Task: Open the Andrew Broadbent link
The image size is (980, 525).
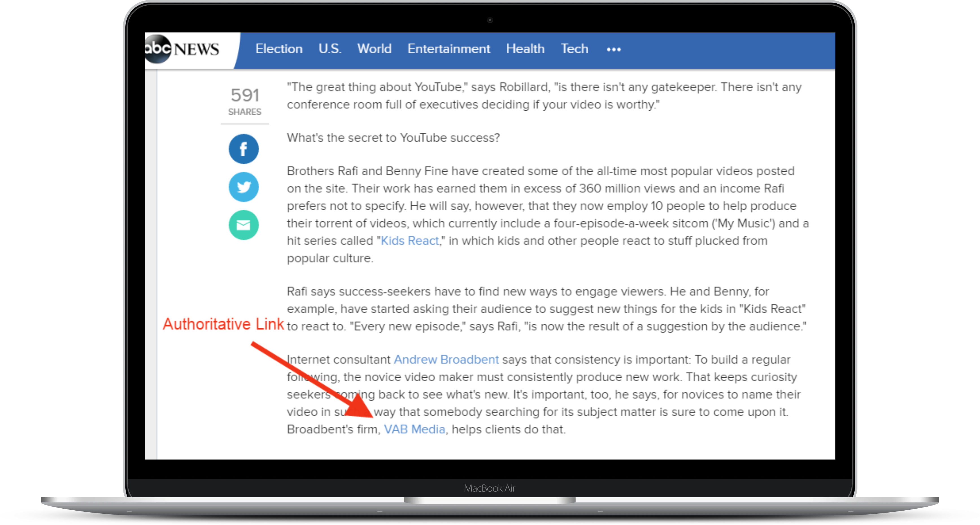Action: pos(446,359)
